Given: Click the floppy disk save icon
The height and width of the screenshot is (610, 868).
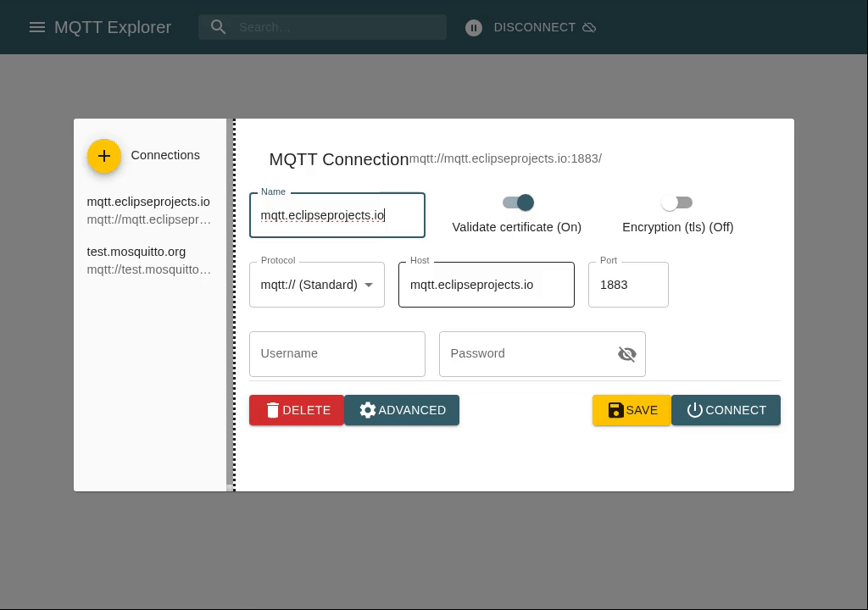Looking at the screenshot, I should tap(616, 410).
